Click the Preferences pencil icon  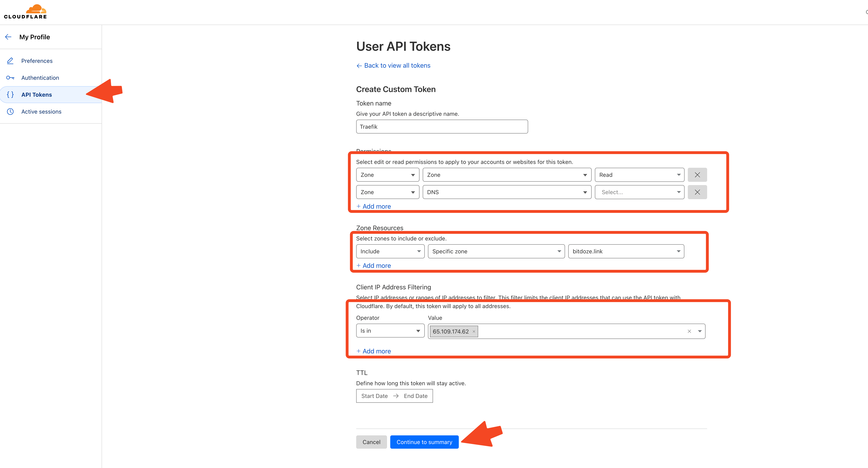click(10, 61)
